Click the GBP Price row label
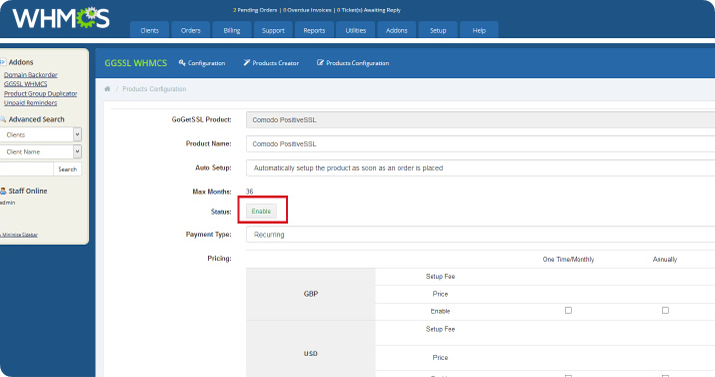The width and height of the screenshot is (715, 377). (x=440, y=294)
